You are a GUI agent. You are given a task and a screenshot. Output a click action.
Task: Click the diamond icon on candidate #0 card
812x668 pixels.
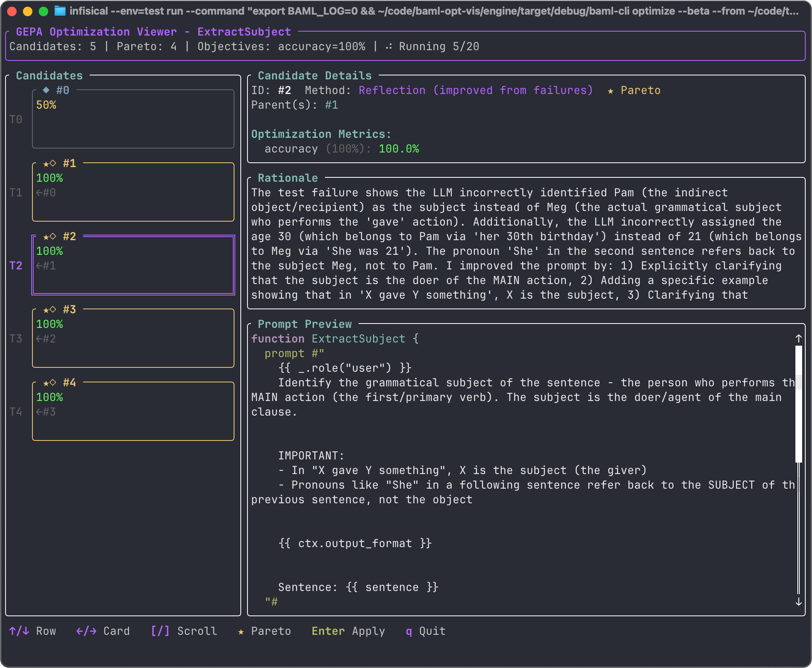pyautogui.click(x=46, y=90)
